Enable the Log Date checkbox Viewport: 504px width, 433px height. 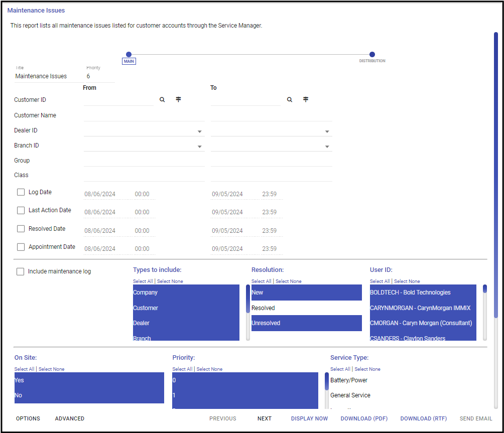pyautogui.click(x=21, y=192)
